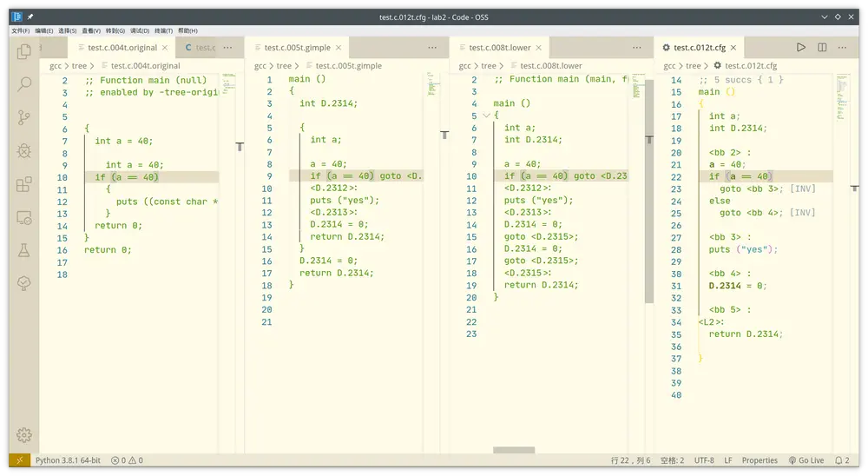This screenshot has height=476, width=868.
Task: Switch to the test.c.004t.original tab
Action: point(122,48)
